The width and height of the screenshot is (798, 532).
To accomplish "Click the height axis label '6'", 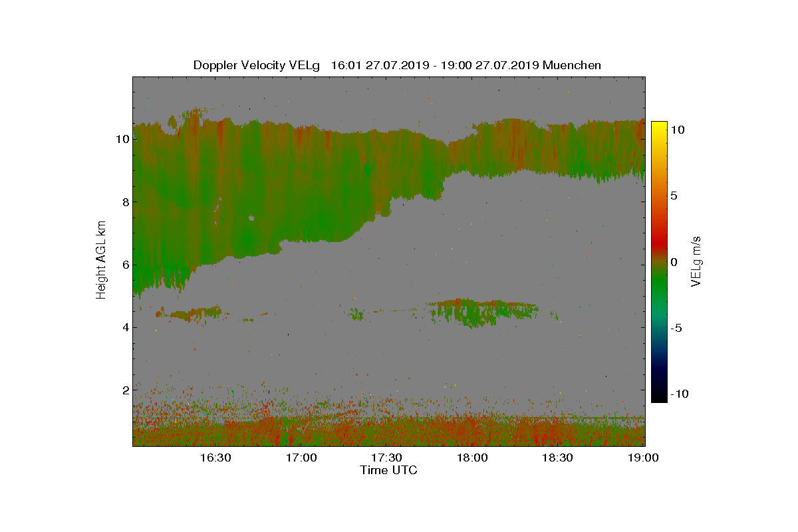I will click(124, 265).
